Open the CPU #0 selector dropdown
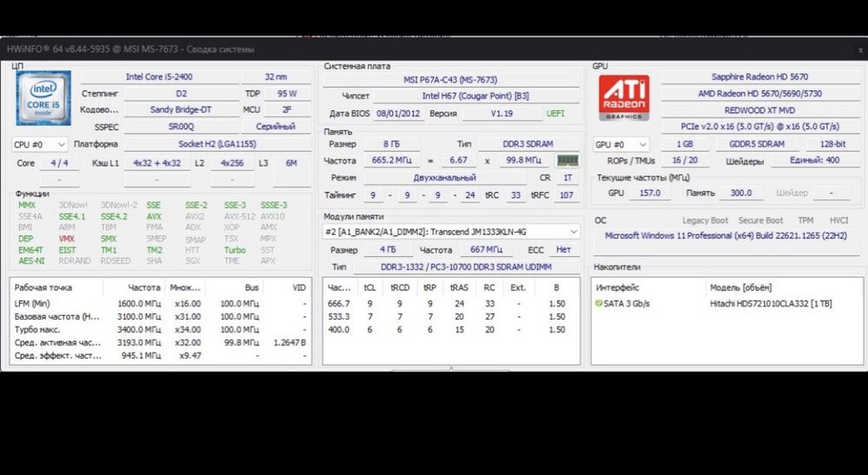Viewport: 868px width, 475px height. point(40,144)
